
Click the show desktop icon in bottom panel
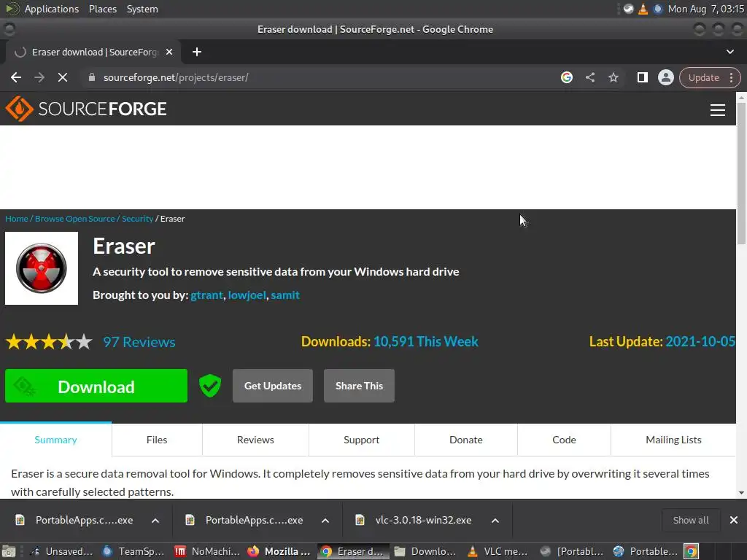tap(9, 551)
